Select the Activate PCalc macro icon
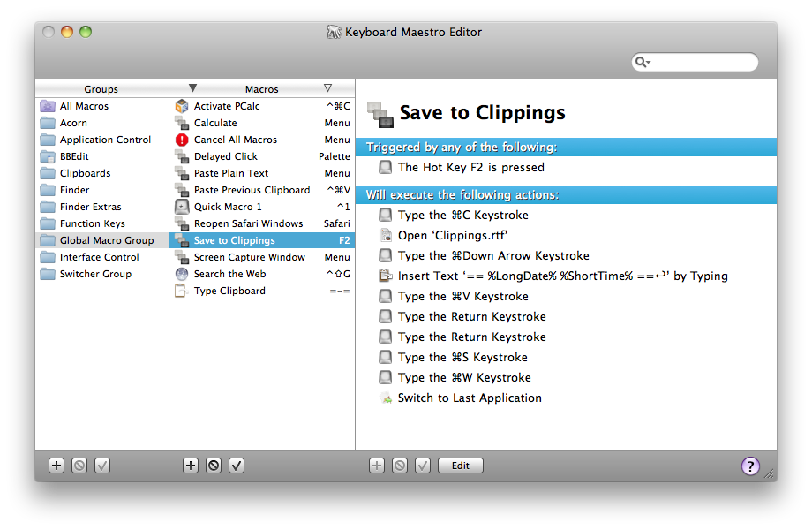 point(182,106)
